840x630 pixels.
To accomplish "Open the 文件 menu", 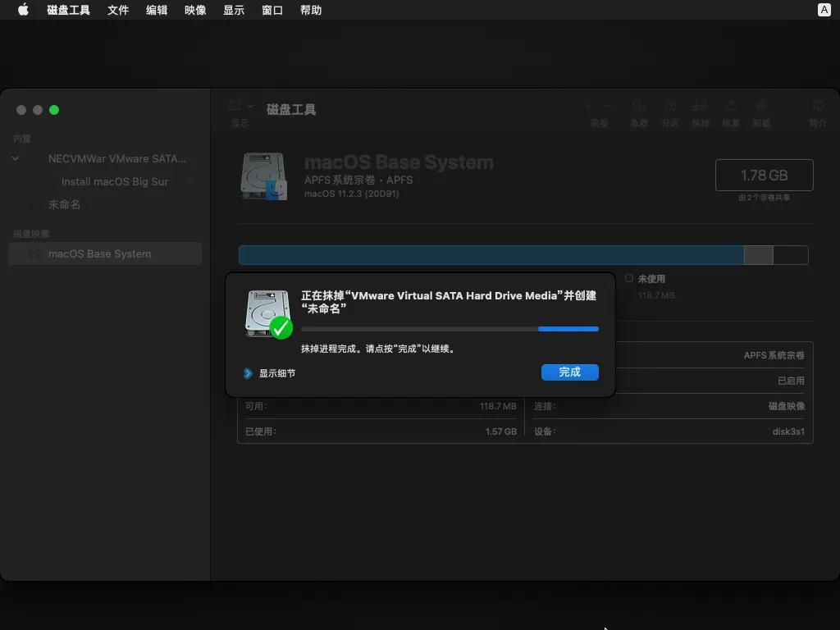I will pyautogui.click(x=118, y=10).
